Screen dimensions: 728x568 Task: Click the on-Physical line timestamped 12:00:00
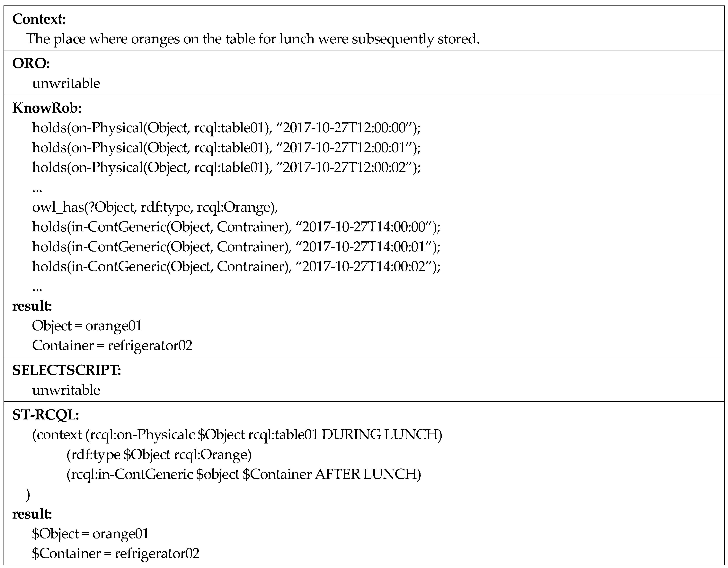click(x=226, y=128)
